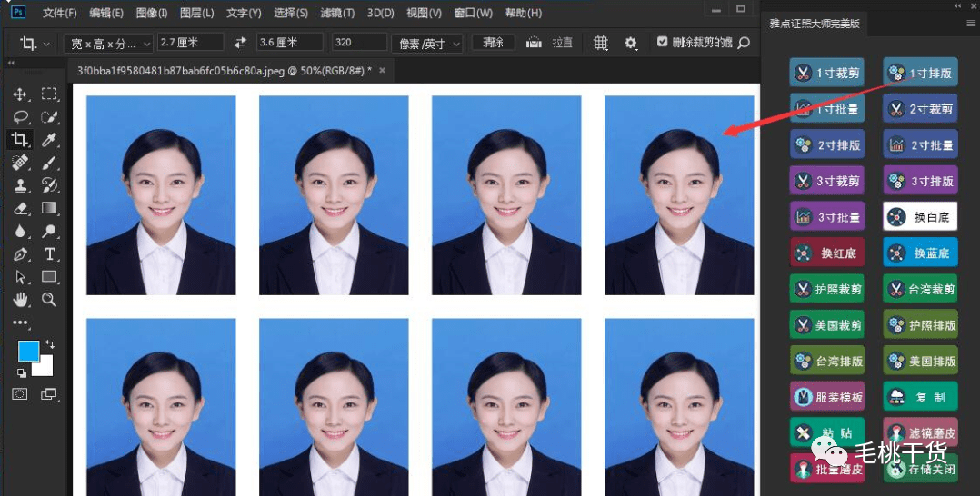Select the Lasso tool
The image size is (980, 496).
pos(20,117)
